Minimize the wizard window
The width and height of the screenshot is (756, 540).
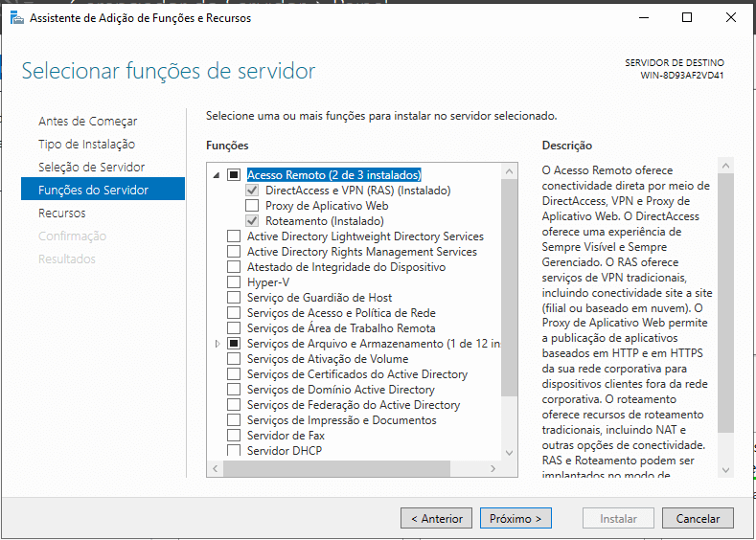(644, 18)
